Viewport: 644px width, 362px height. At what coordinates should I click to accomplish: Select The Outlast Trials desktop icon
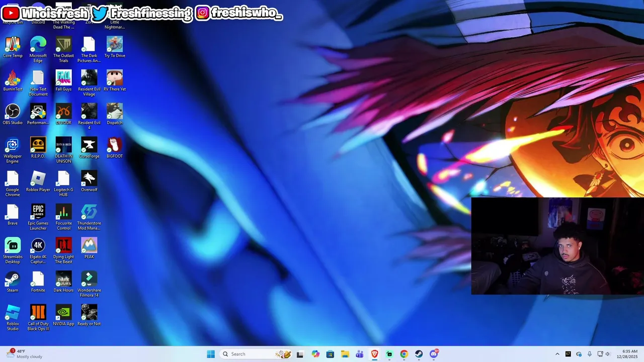(63, 50)
